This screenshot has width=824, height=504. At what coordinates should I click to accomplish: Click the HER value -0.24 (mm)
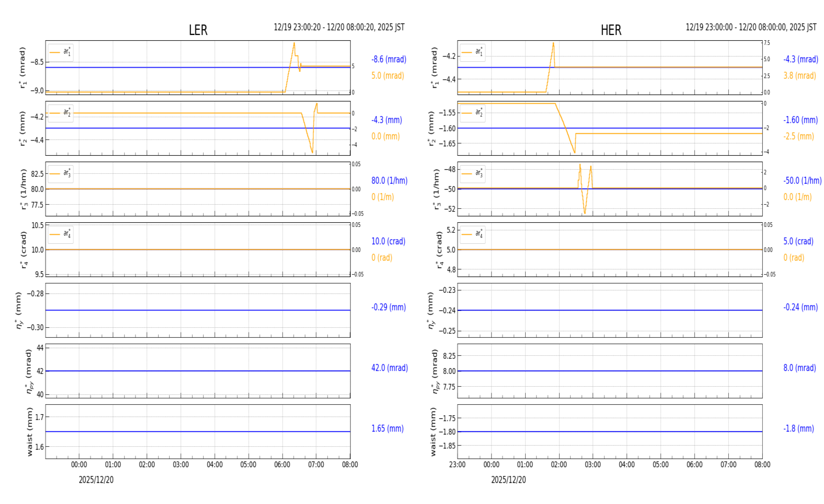(x=801, y=307)
